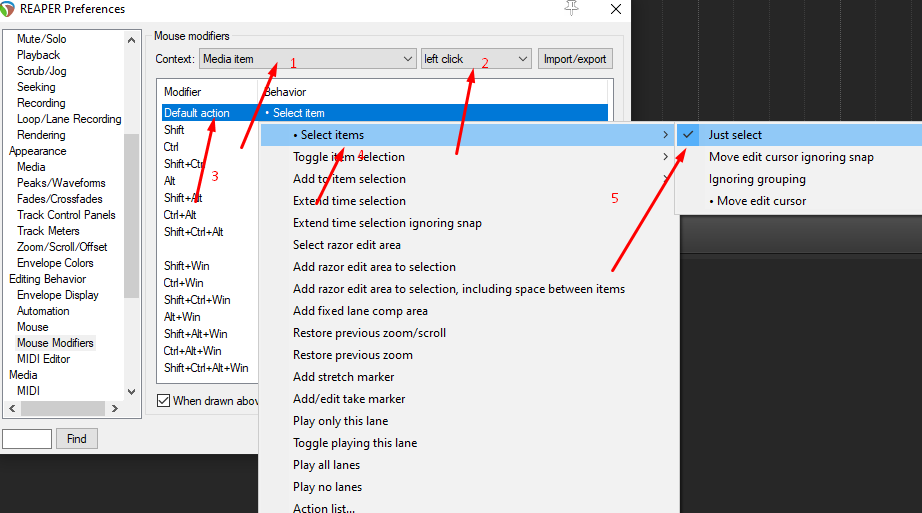The width and height of the screenshot is (922, 513).
Task: Choose Toggle playing this lane
Action: click(x=468, y=443)
